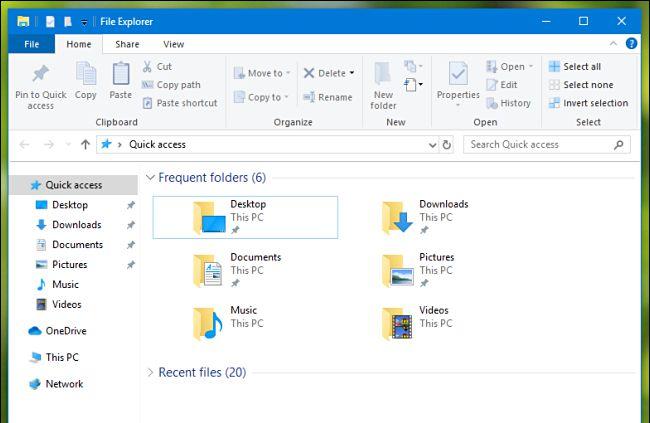Collapse the Frequent folders group
The height and width of the screenshot is (423, 650).
click(150, 177)
